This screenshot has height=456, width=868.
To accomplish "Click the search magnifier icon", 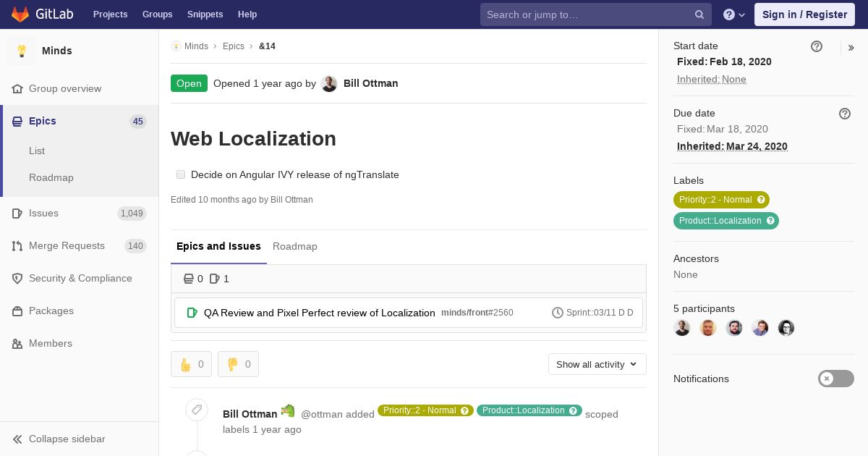I will click(699, 14).
